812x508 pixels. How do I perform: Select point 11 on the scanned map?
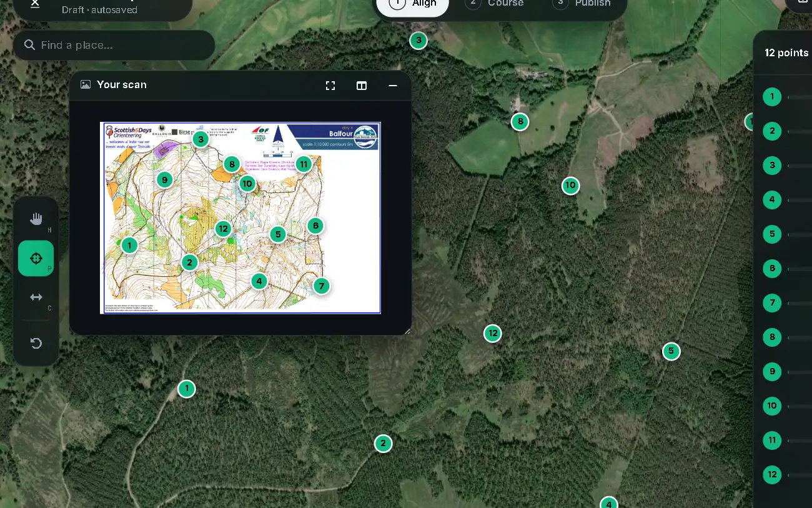click(304, 164)
